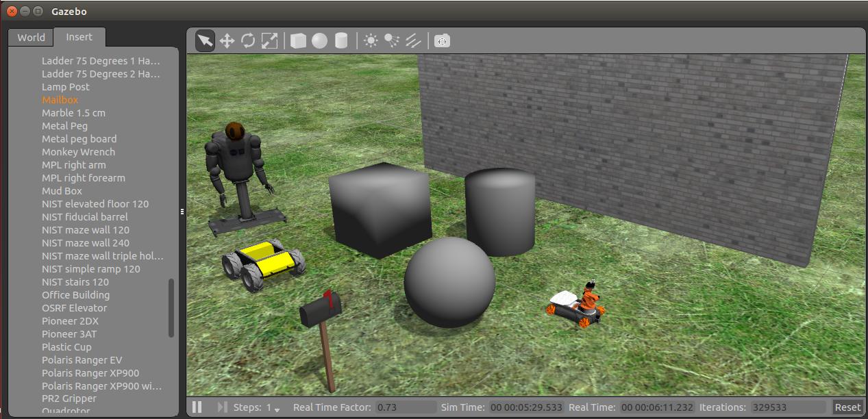Image resolution: width=868 pixels, height=419 pixels.
Task: Insert a box shape from toolbar
Action: coord(298,41)
